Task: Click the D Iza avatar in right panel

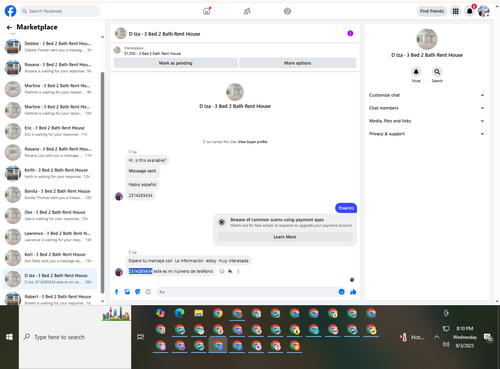Action: [x=427, y=39]
